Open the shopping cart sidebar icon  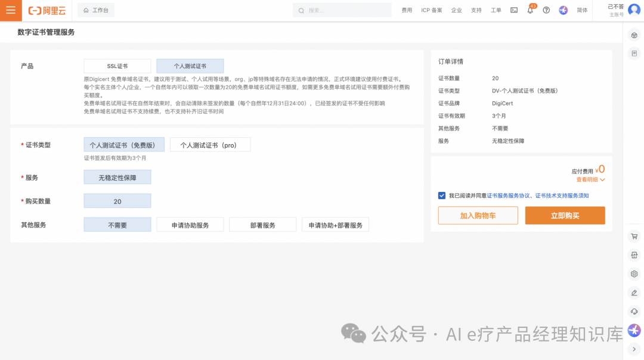coord(634,237)
